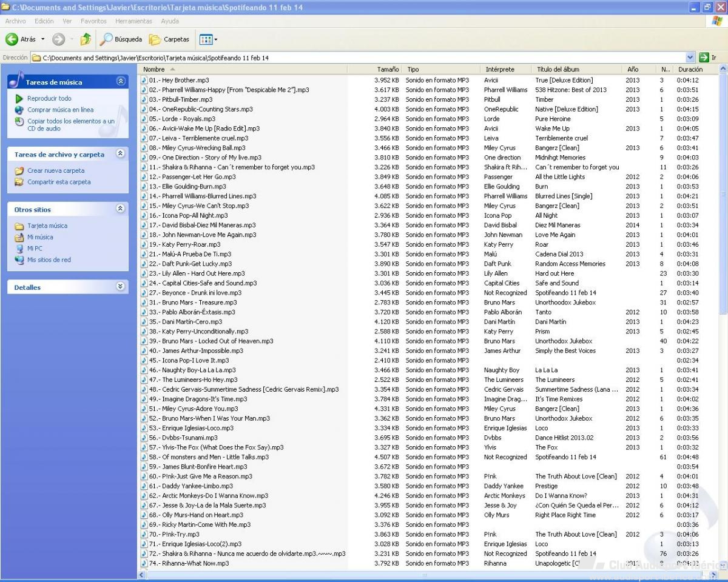
Task: Open the Búsqueda search tool
Action: coord(121,39)
